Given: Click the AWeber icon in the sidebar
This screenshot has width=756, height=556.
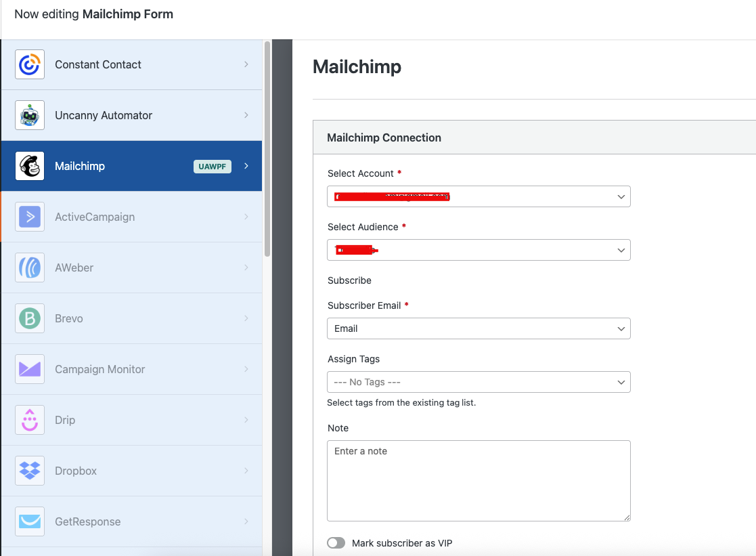Looking at the screenshot, I should 30,268.
